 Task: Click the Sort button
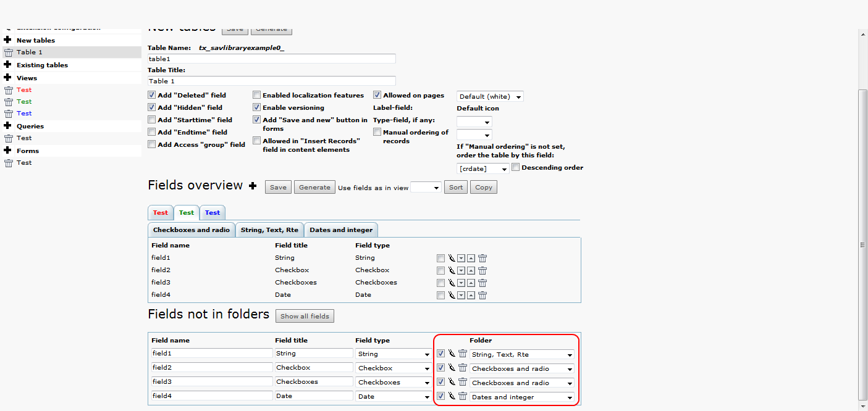point(456,187)
